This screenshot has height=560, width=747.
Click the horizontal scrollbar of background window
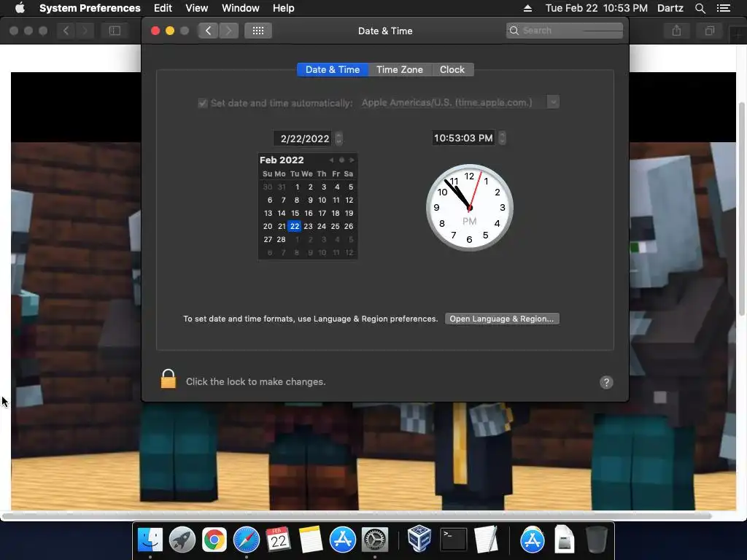pyautogui.click(x=356, y=516)
